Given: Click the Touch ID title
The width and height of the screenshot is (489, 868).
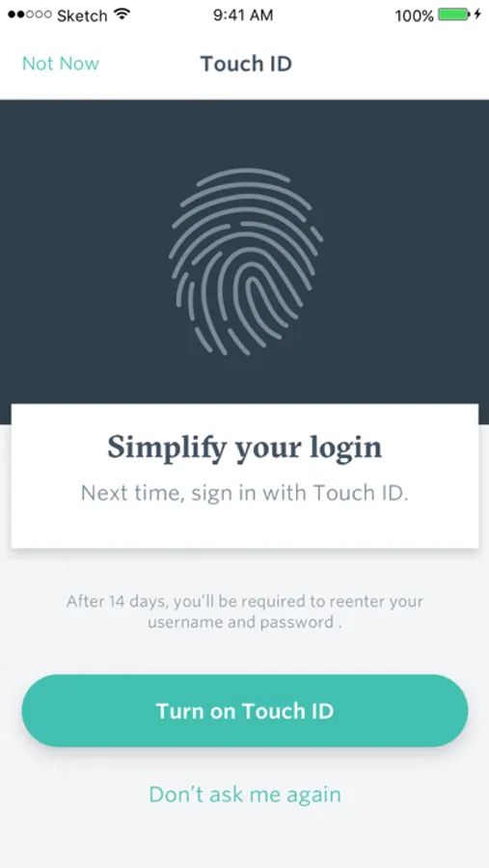Looking at the screenshot, I should [x=246, y=64].
